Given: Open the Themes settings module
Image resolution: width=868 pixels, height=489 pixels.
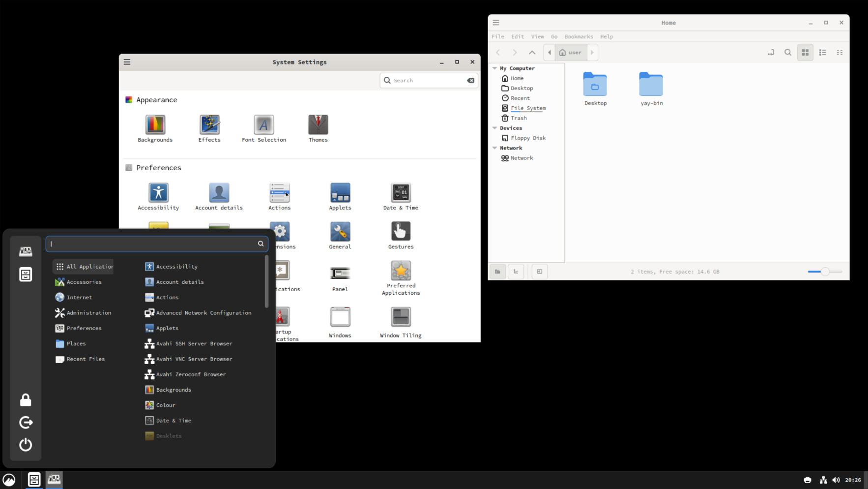Looking at the screenshot, I should 318,125.
